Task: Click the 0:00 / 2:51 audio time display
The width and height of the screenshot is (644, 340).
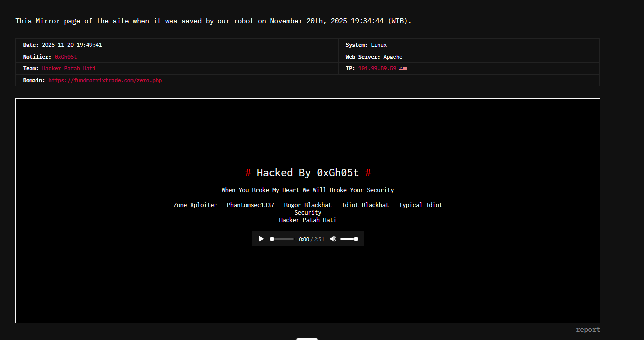Action: 311,239
